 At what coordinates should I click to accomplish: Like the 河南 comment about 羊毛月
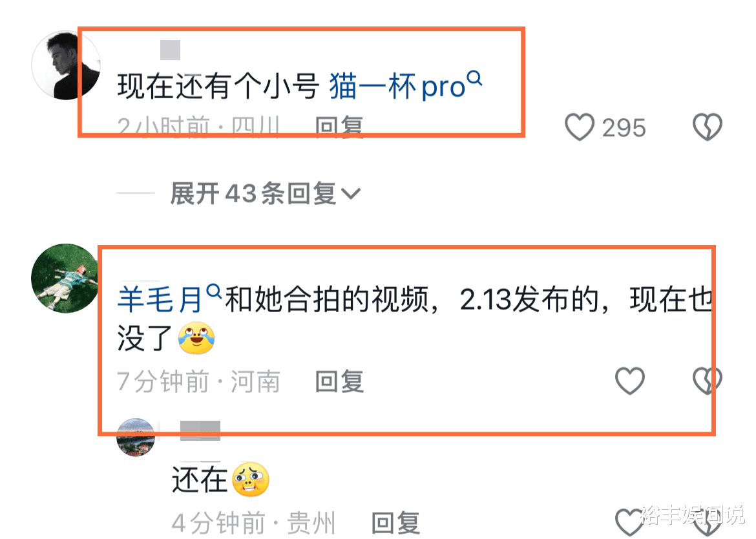pyautogui.click(x=630, y=381)
